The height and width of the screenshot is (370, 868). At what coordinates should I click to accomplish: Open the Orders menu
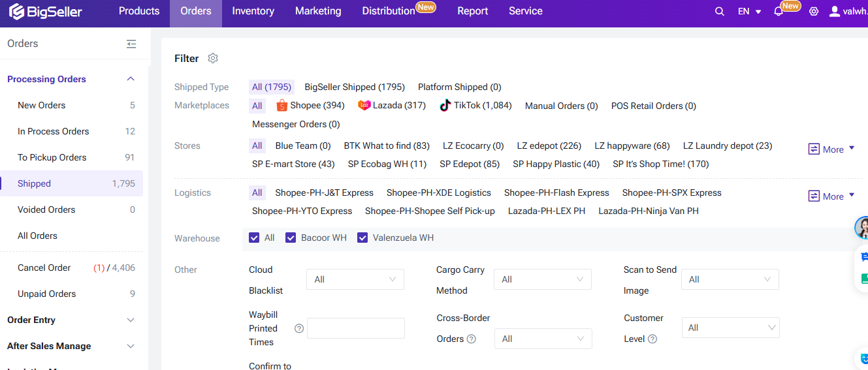[196, 11]
